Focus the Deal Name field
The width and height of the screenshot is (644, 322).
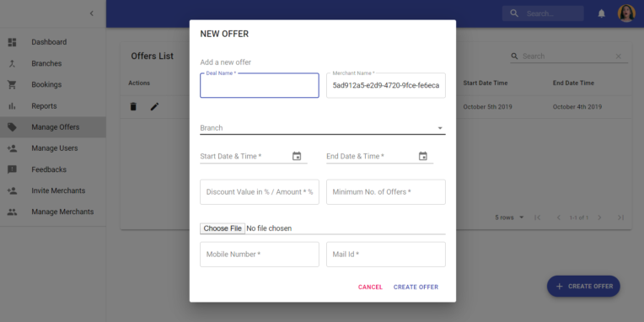tap(260, 85)
